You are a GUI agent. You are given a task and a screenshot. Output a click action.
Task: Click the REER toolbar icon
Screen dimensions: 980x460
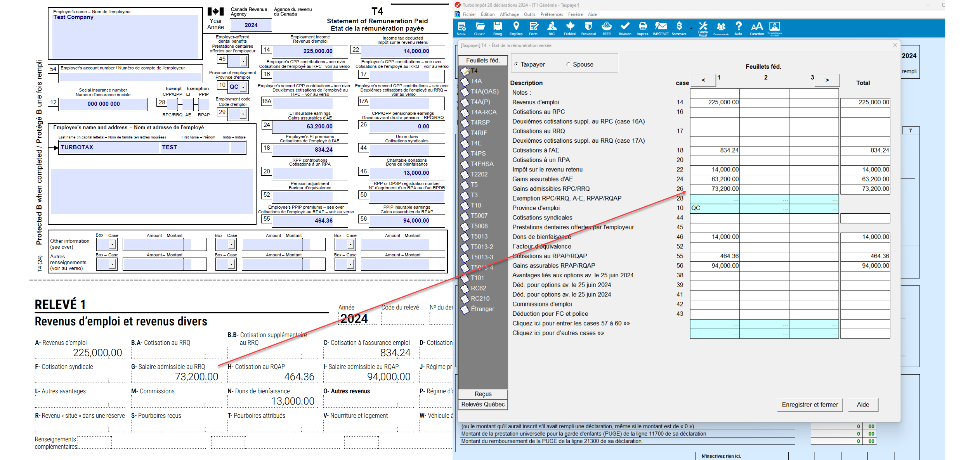point(607,28)
